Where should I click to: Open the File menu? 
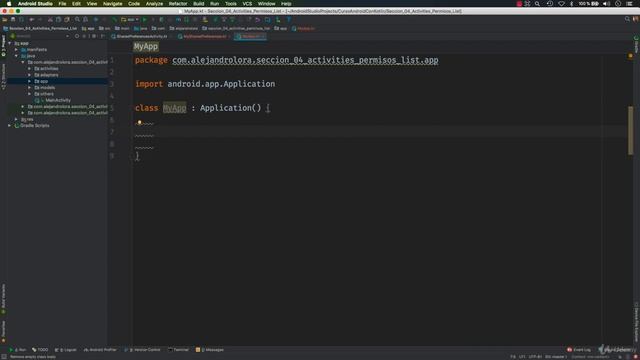pyautogui.click(x=62, y=4)
